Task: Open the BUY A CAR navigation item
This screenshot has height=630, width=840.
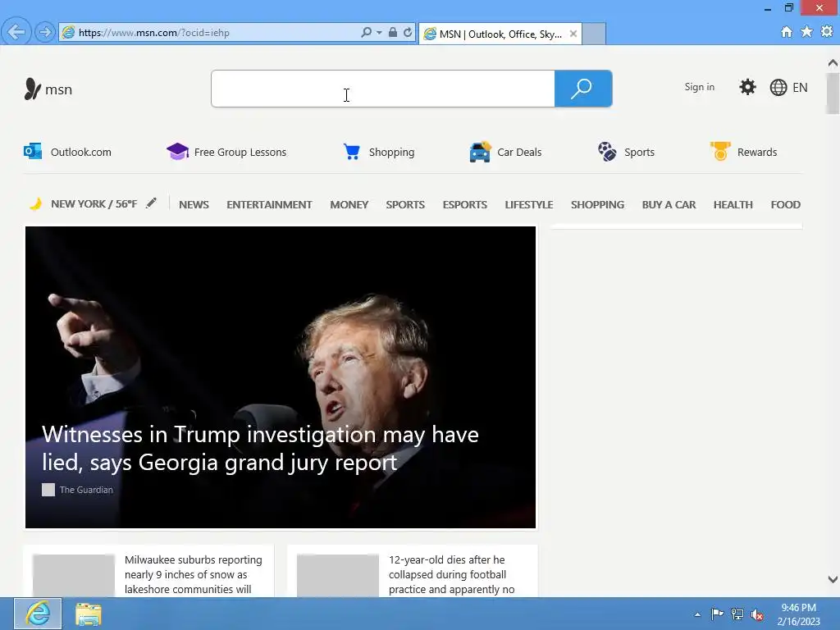Action: (x=669, y=204)
